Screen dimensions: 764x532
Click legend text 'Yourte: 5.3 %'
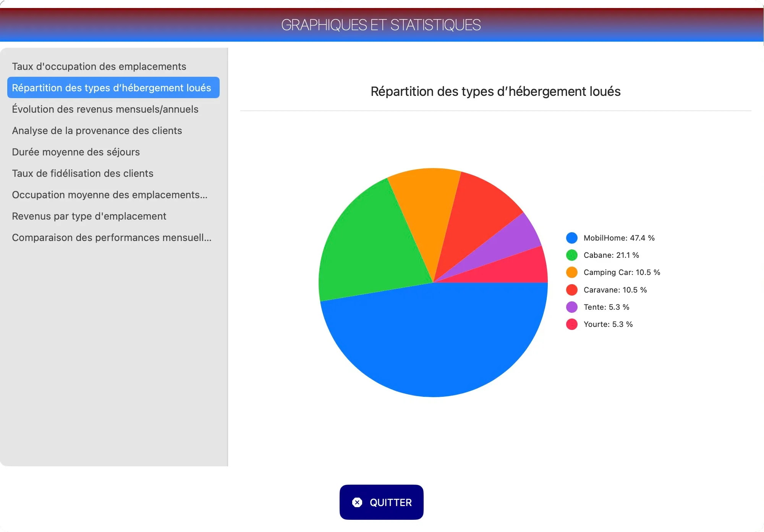coord(608,324)
